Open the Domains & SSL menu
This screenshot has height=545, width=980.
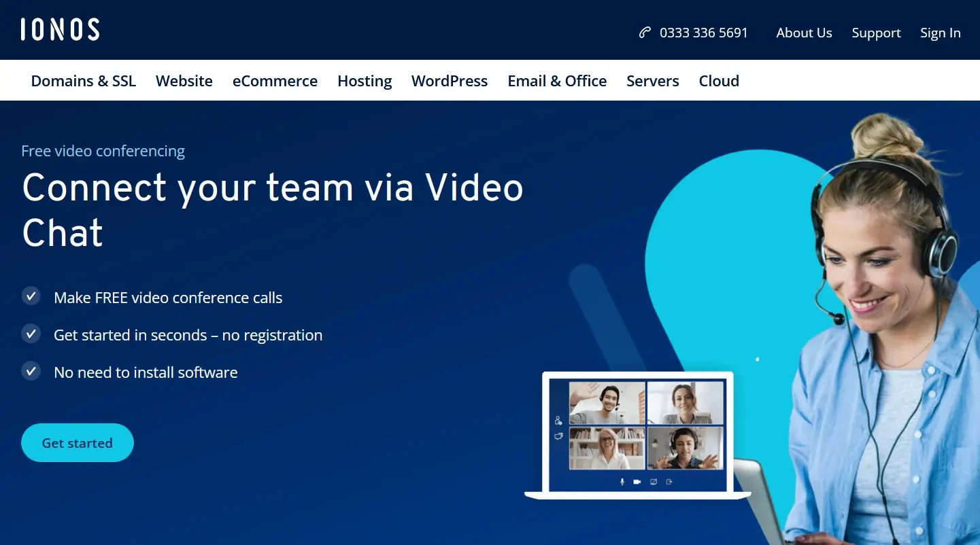[x=83, y=80]
